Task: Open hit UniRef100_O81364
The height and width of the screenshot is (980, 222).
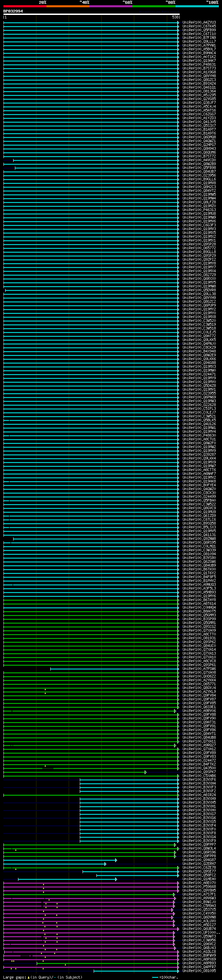Action: 199,91
